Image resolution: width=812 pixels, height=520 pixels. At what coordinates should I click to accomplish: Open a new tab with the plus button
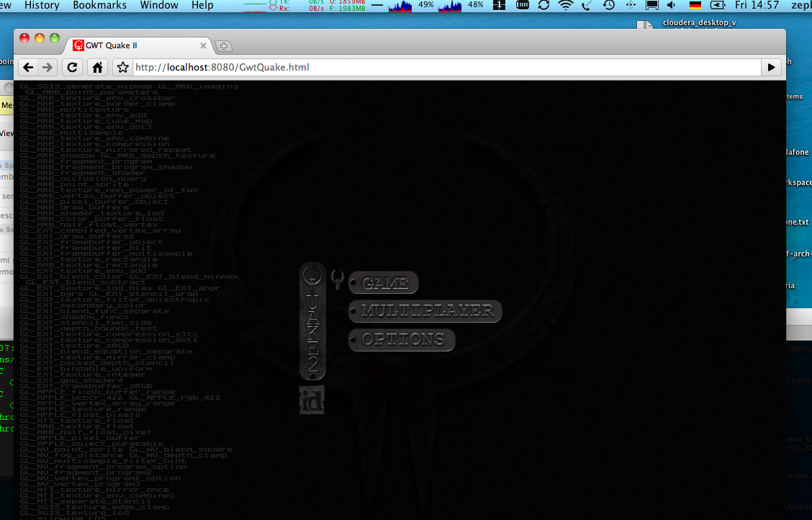click(224, 46)
